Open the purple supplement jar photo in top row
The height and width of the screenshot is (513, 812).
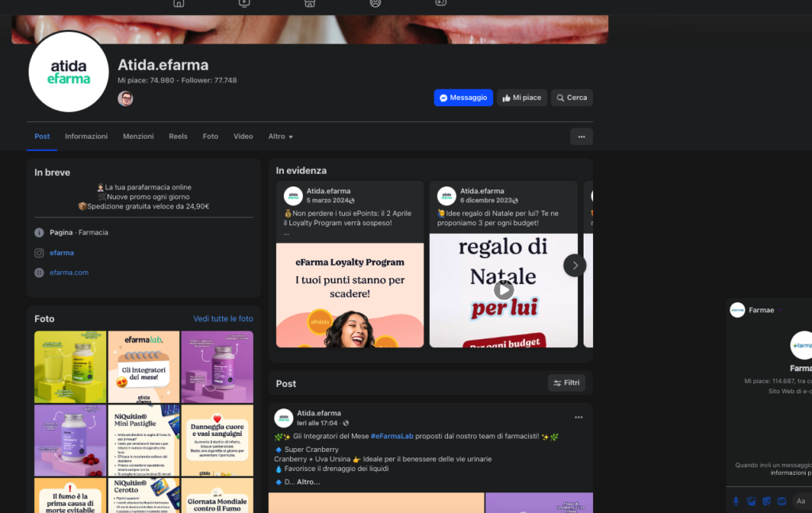point(217,366)
